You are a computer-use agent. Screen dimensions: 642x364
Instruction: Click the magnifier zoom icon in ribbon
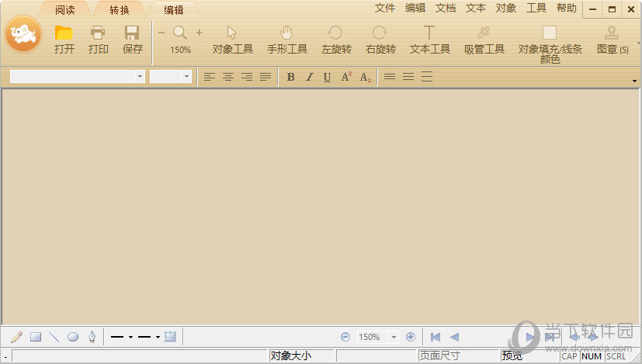point(180,33)
